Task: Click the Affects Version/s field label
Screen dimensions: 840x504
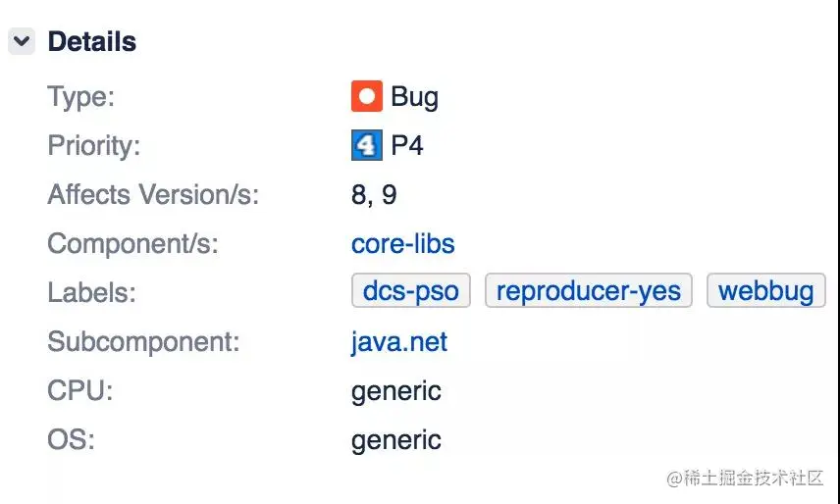Action: [153, 194]
